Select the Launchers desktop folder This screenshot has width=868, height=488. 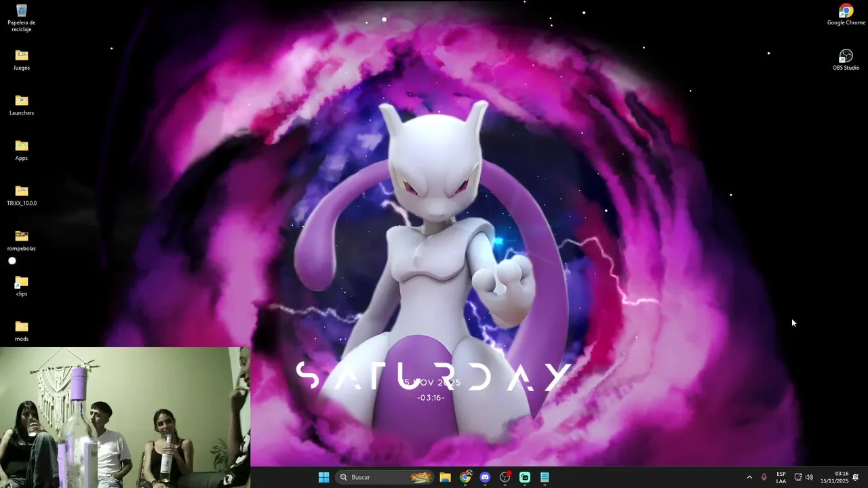pyautogui.click(x=22, y=105)
